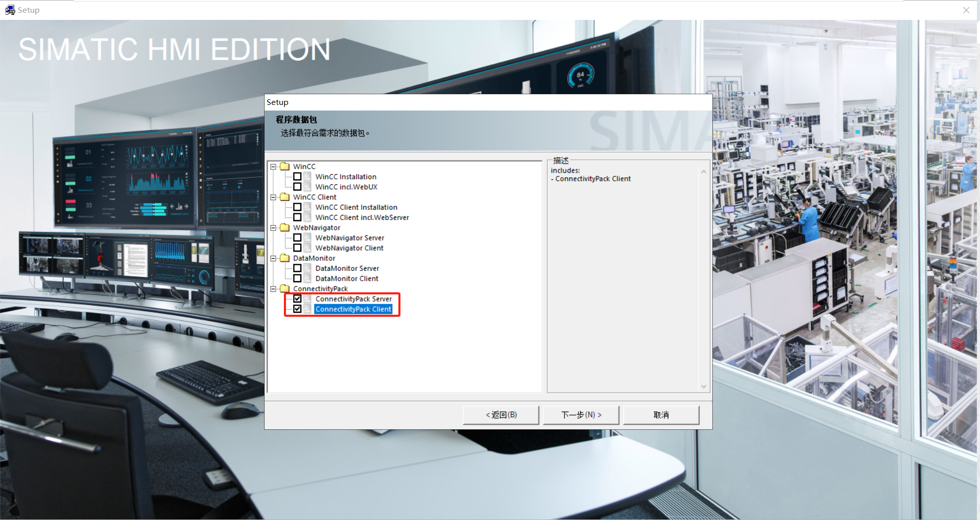This screenshot has height=520, width=980.
Task: Select the highlighted ConnectivityPack Client label
Action: (x=353, y=309)
